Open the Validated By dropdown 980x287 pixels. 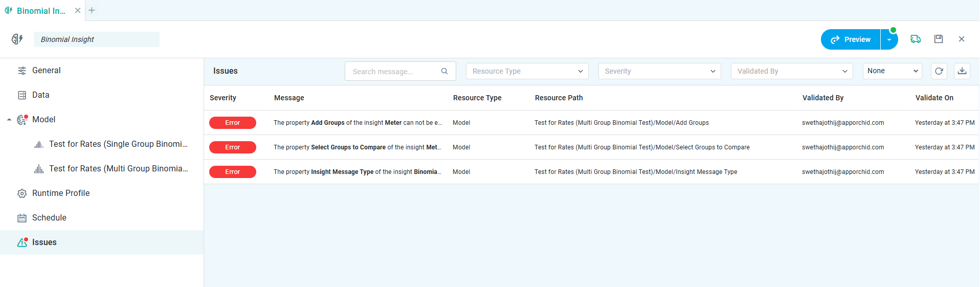(791, 71)
